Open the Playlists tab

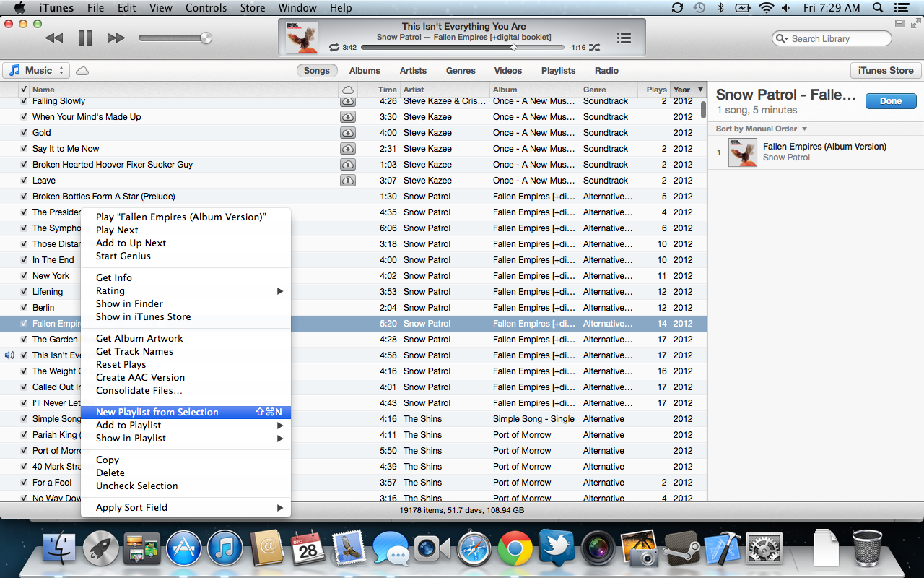point(559,71)
